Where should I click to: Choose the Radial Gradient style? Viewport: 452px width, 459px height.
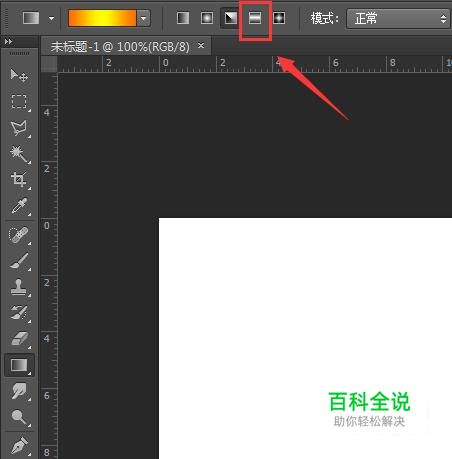tap(207, 18)
